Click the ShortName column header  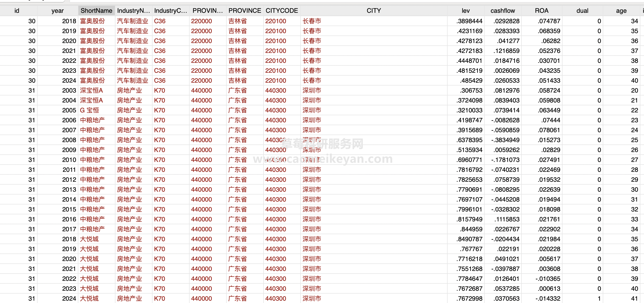click(x=96, y=11)
